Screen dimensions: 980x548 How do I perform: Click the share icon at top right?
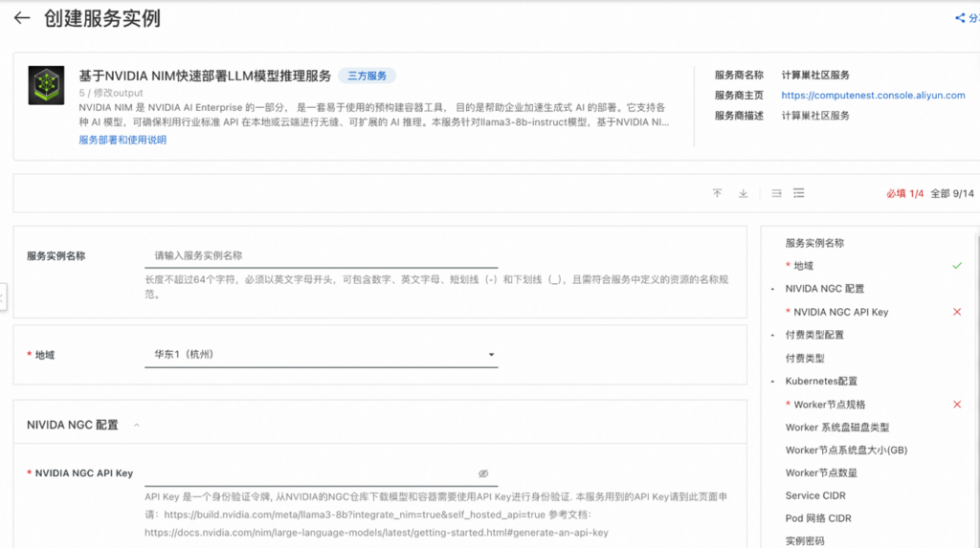960,18
